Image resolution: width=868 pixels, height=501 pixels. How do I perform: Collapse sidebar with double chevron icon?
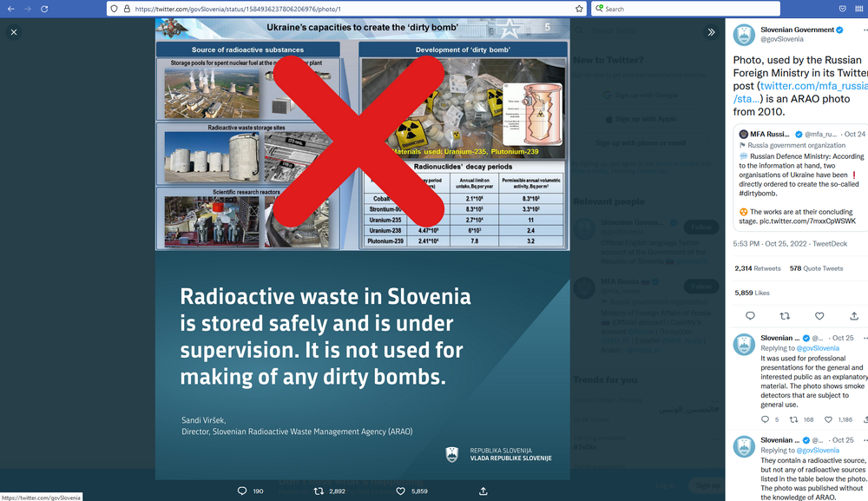pos(712,32)
